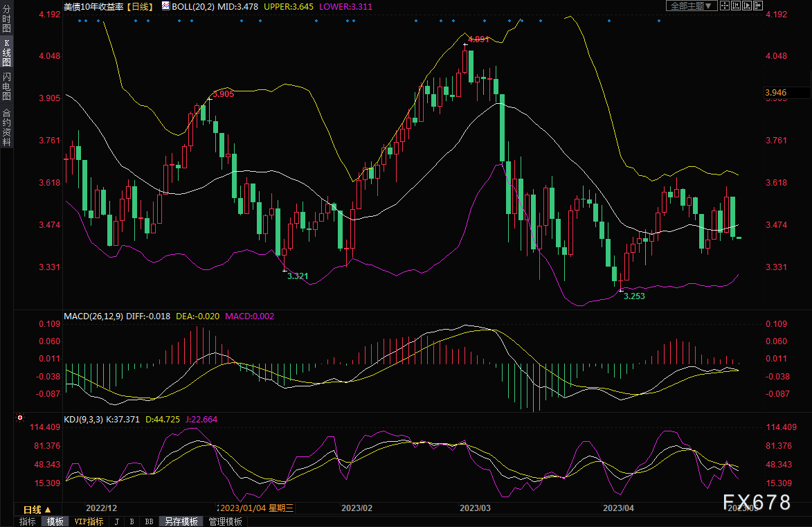Toggle the BB template button
The image size is (812, 527).
(148, 521)
